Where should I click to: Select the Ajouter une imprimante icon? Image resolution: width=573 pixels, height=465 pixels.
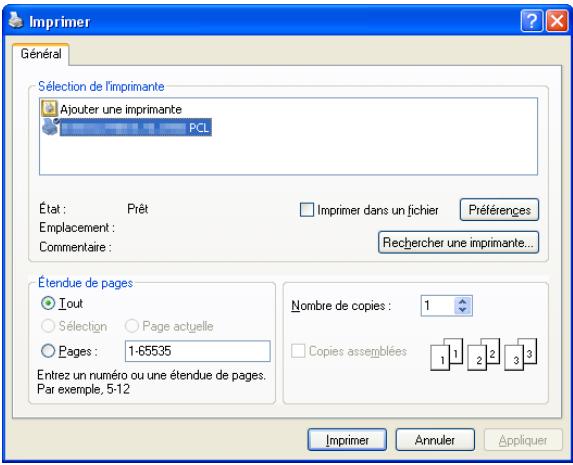49,109
